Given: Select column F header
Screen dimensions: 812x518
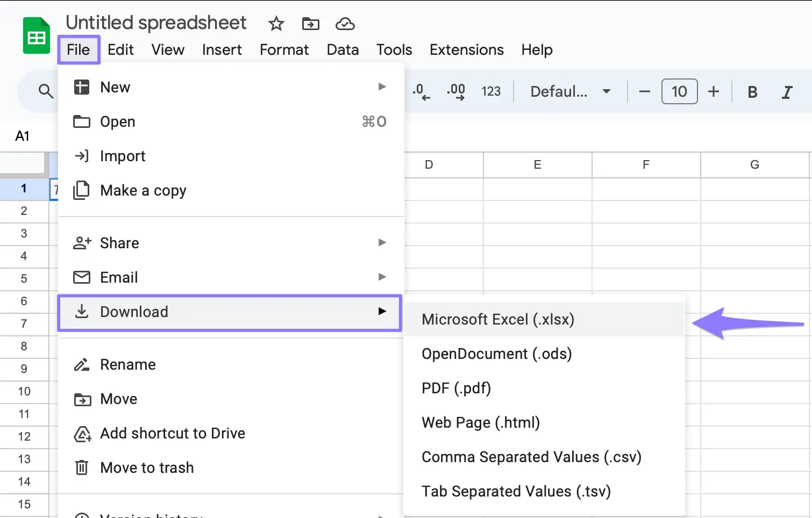Looking at the screenshot, I should pyautogui.click(x=646, y=165).
